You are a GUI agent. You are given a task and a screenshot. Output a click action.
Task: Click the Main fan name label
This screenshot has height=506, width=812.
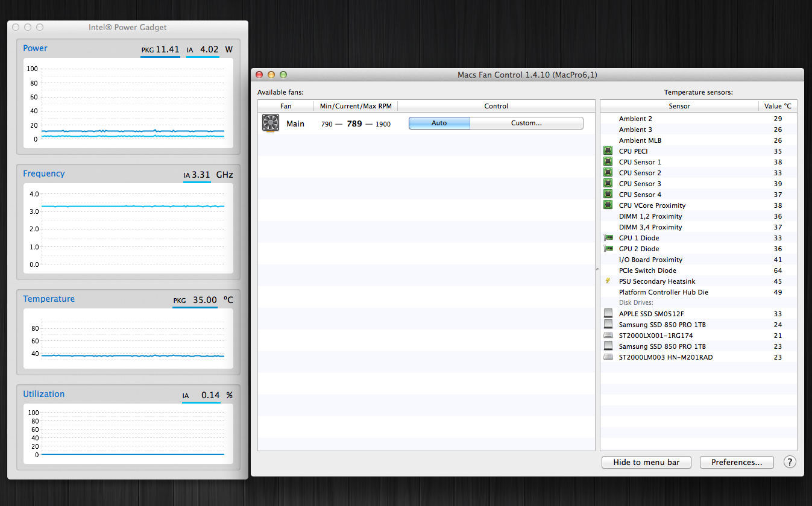tap(295, 123)
